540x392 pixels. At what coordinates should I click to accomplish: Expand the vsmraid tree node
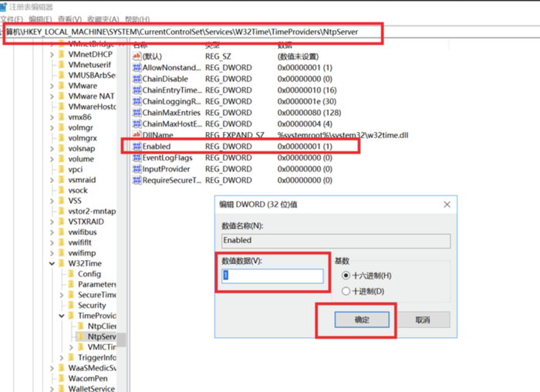[52, 180]
